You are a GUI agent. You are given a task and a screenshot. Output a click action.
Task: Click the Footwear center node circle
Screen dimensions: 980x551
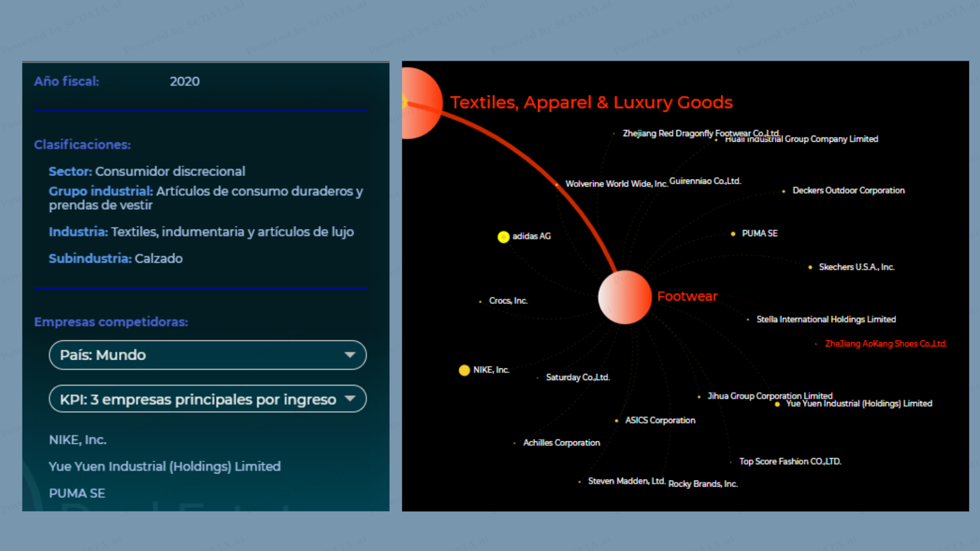[625, 297]
